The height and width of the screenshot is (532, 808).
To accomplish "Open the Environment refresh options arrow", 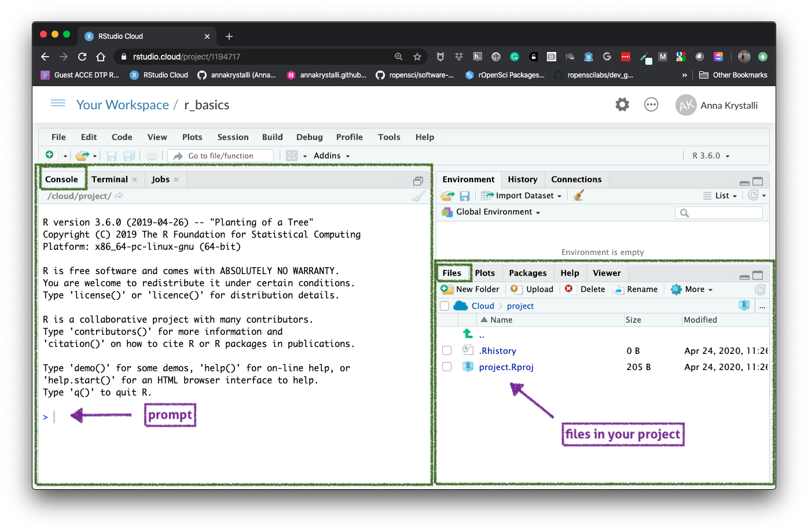I will [764, 196].
